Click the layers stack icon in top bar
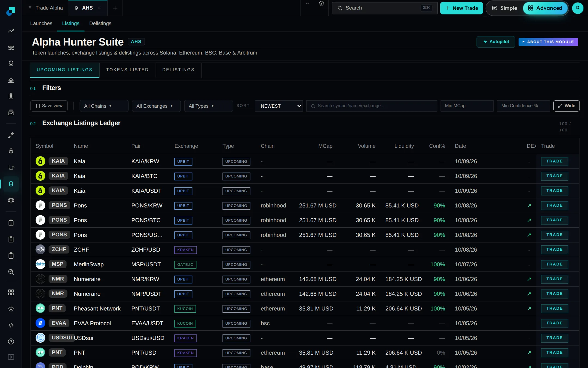 [x=321, y=4]
